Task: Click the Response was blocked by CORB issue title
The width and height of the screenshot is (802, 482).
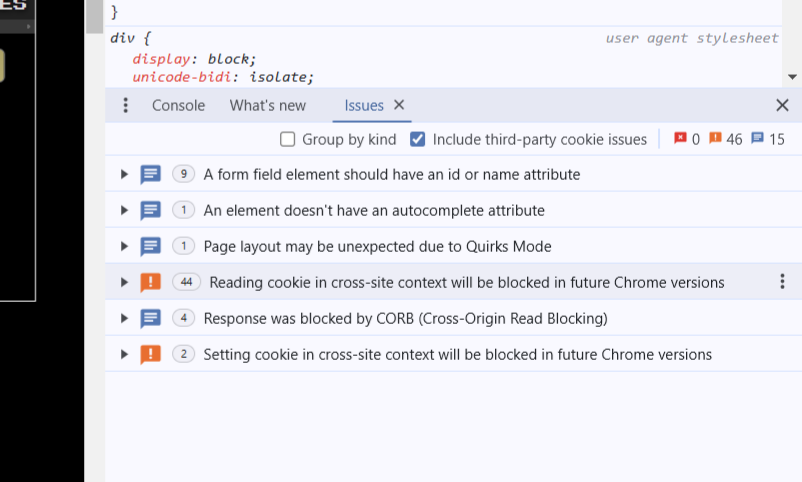Action: 405,318
